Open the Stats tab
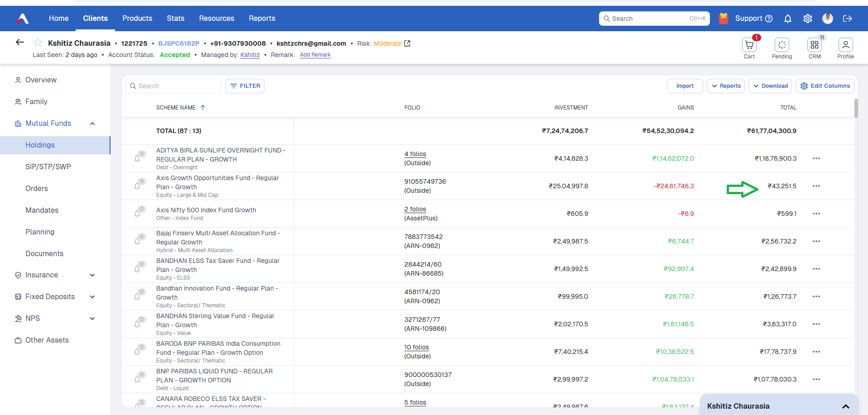 point(176,19)
